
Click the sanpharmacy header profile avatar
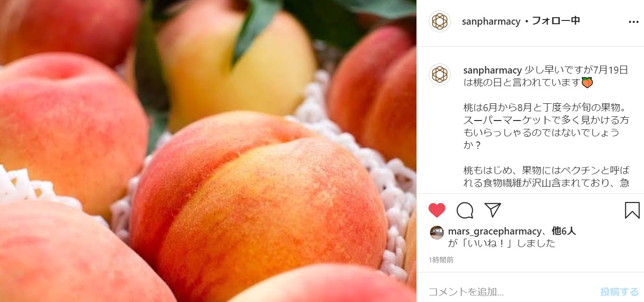(439, 21)
